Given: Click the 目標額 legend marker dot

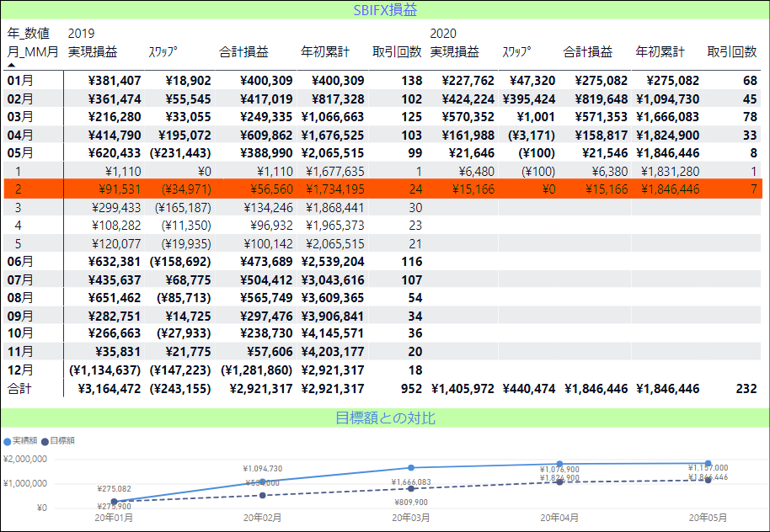Looking at the screenshot, I should click(x=45, y=442).
